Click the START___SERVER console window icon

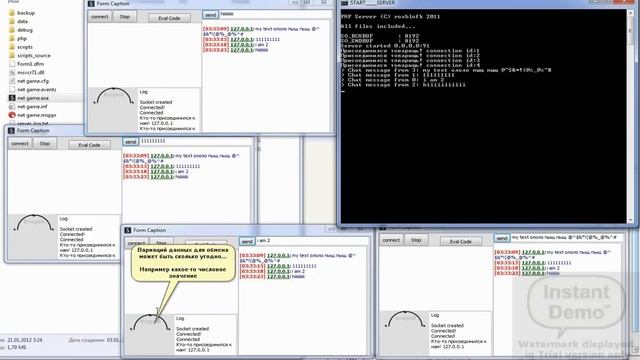(x=344, y=3)
